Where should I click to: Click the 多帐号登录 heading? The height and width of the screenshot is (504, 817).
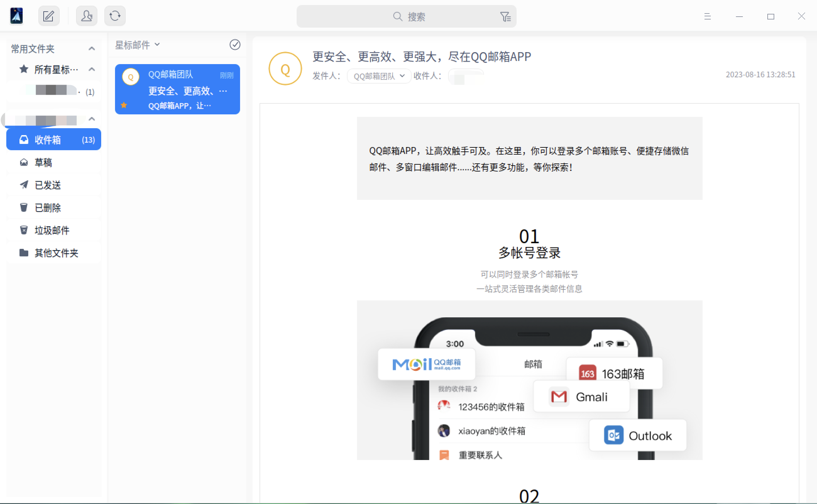[x=529, y=253]
